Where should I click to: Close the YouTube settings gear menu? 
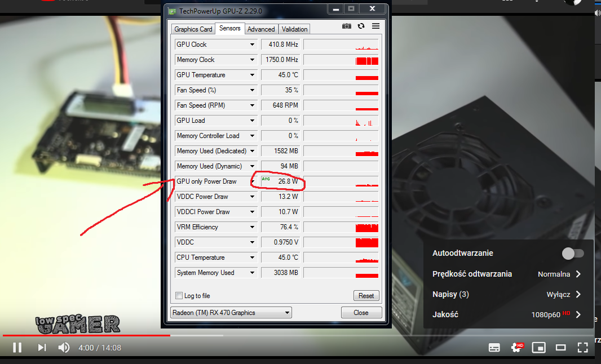516,348
